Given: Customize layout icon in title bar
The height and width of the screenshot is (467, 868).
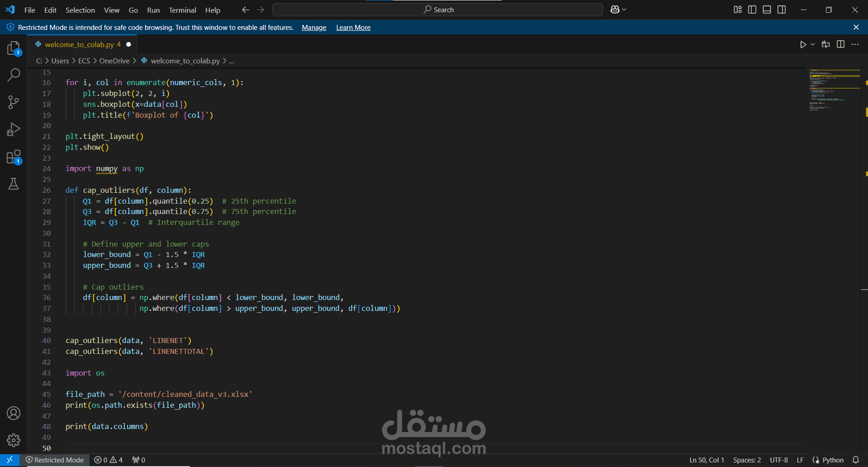Looking at the screenshot, I should click(x=737, y=10).
